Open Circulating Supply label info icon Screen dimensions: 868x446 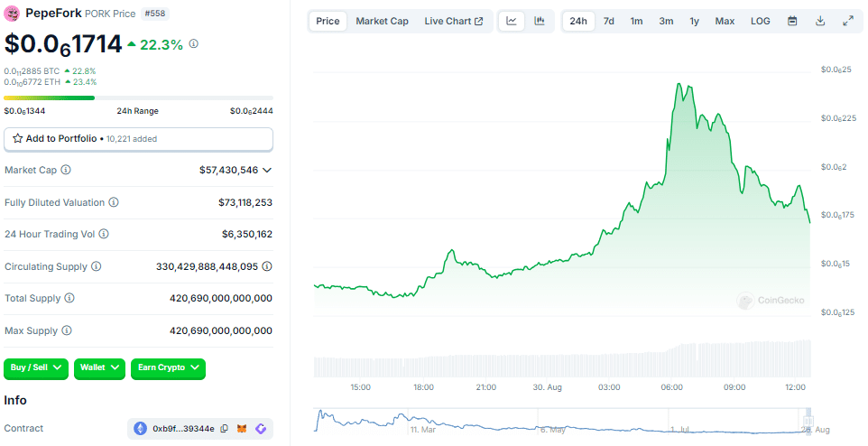(x=97, y=266)
